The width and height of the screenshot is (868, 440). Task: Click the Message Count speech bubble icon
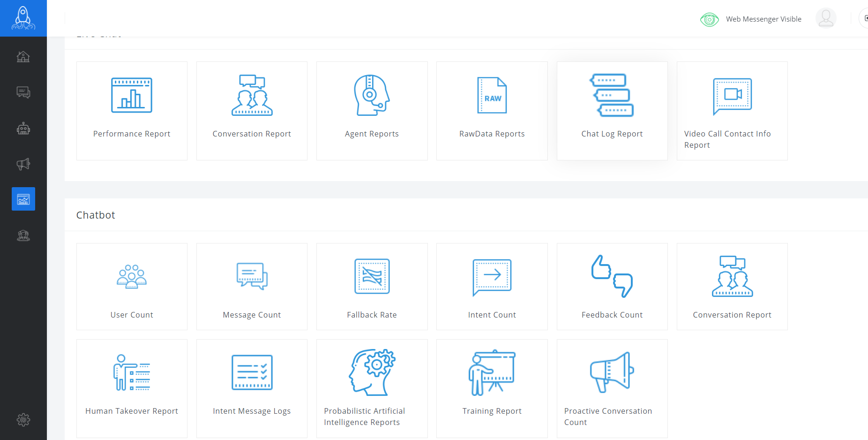tap(252, 276)
